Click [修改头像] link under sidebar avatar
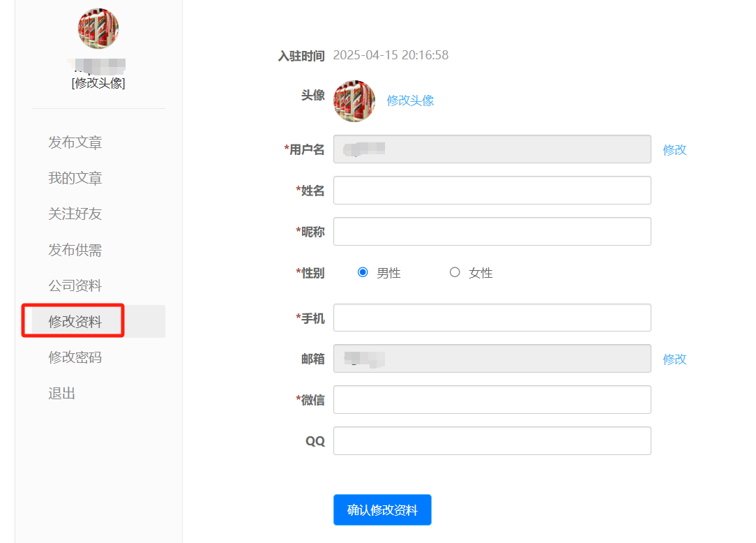The height and width of the screenshot is (543, 756). pyautogui.click(x=98, y=83)
